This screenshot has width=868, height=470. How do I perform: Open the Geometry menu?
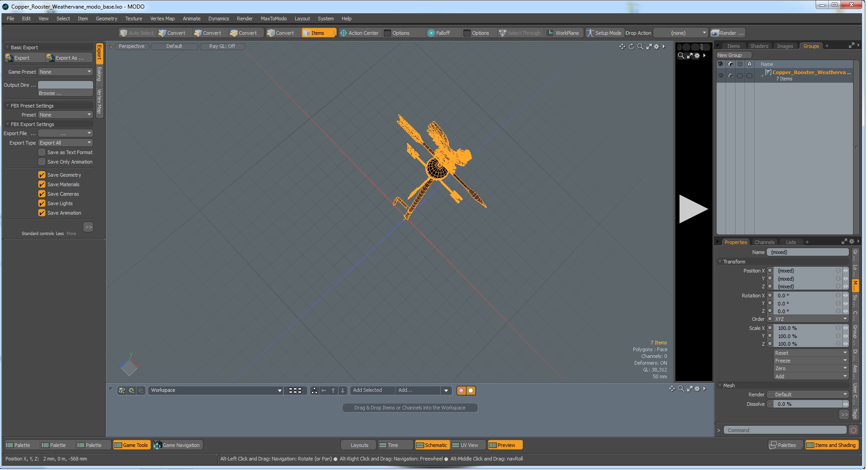[x=106, y=19]
